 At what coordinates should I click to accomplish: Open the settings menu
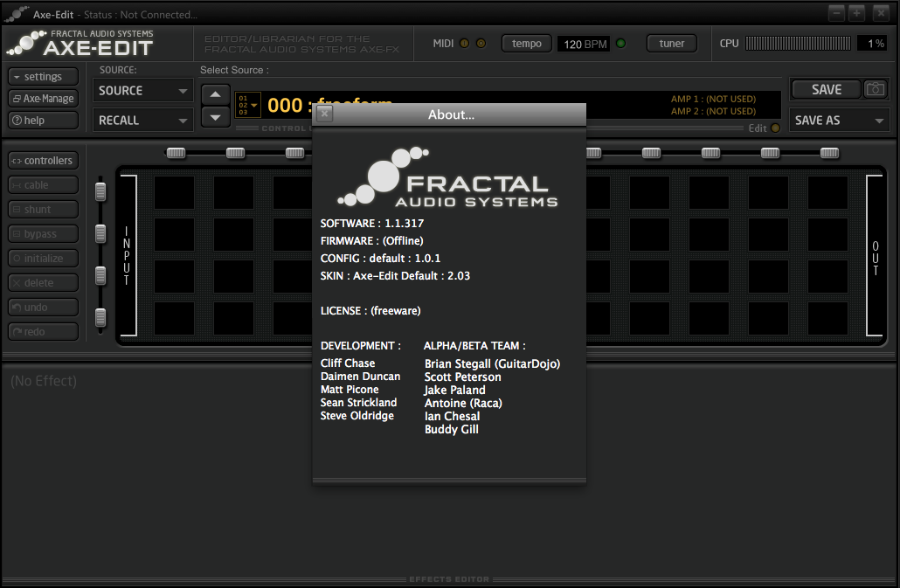pyautogui.click(x=44, y=76)
